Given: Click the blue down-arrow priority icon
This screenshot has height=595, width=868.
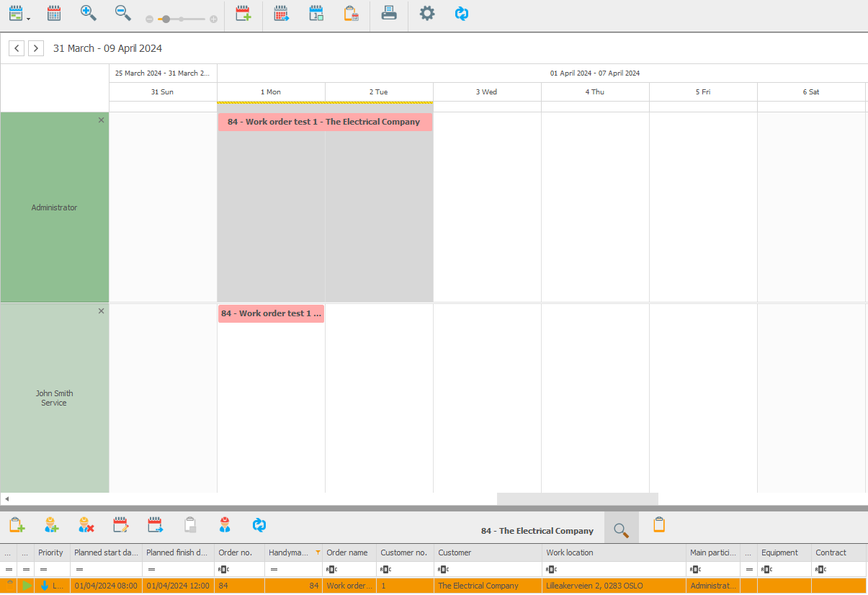Looking at the screenshot, I should [x=44, y=586].
